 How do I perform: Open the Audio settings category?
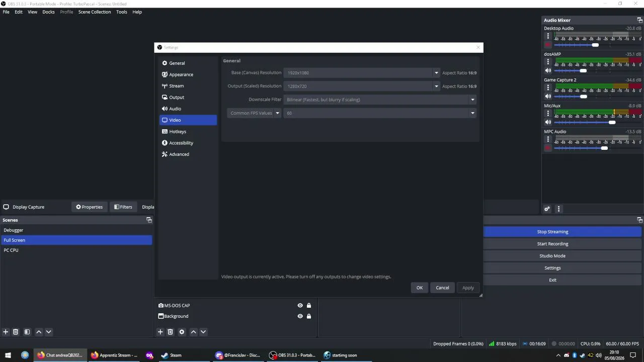tap(188, 109)
